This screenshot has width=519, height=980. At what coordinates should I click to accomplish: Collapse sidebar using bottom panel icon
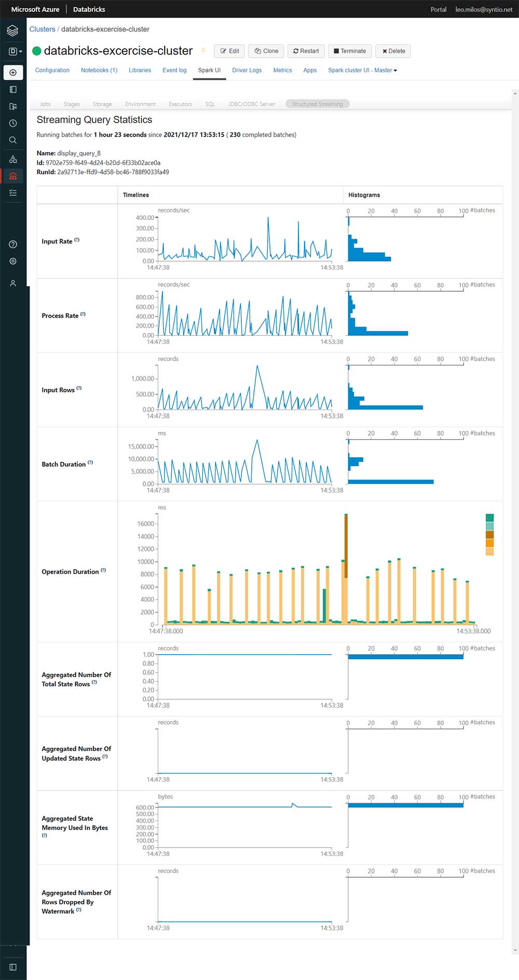(13, 967)
